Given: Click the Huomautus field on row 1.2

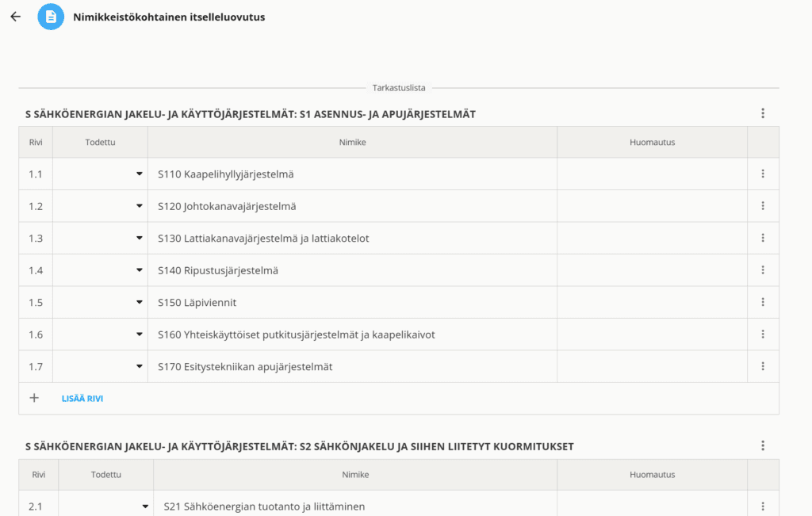Looking at the screenshot, I should tap(652, 205).
